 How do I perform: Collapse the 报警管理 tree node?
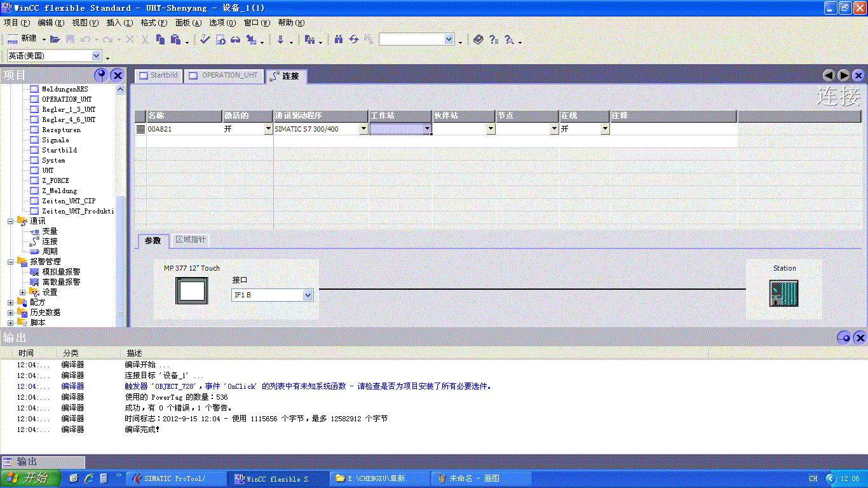coord(10,262)
